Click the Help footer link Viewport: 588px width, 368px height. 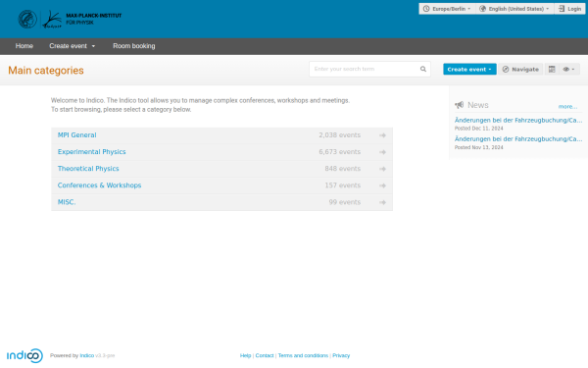click(245, 355)
